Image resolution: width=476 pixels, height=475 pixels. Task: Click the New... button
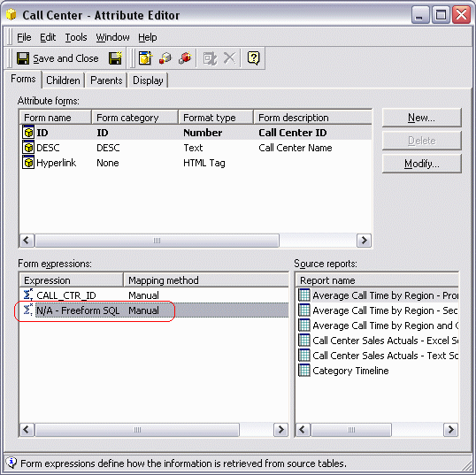[422, 118]
